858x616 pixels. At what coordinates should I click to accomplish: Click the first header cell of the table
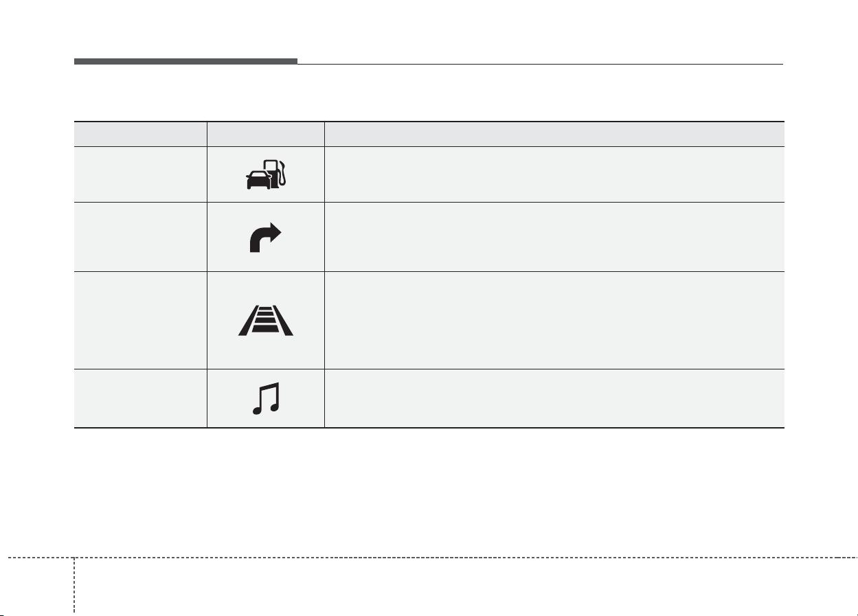[x=141, y=134]
